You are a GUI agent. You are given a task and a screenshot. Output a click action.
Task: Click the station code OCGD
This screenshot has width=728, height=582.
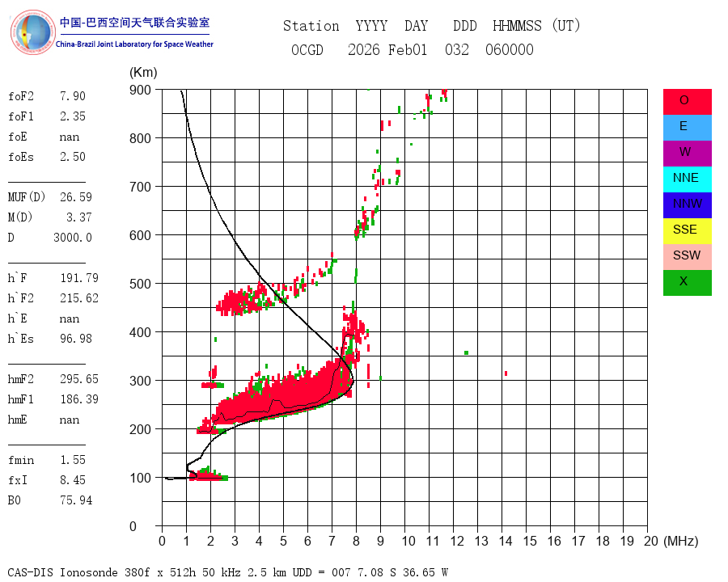pyautogui.click(x=307, y=49)
